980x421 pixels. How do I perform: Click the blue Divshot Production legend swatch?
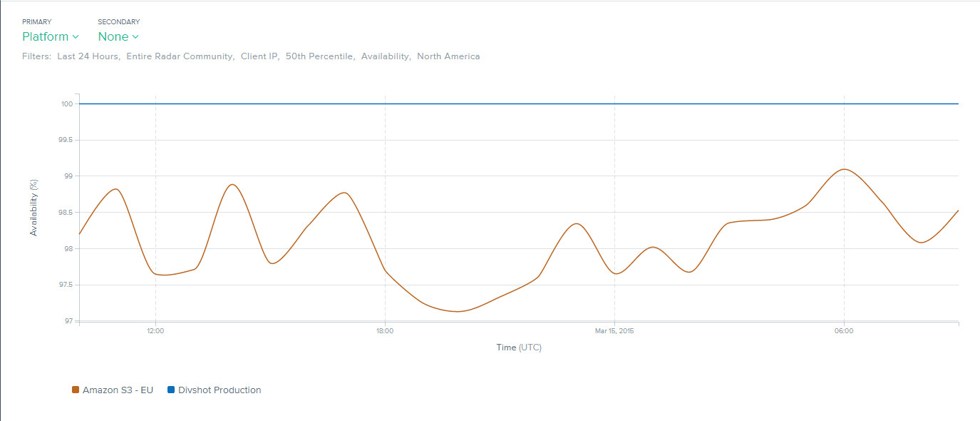coord(171,390)
